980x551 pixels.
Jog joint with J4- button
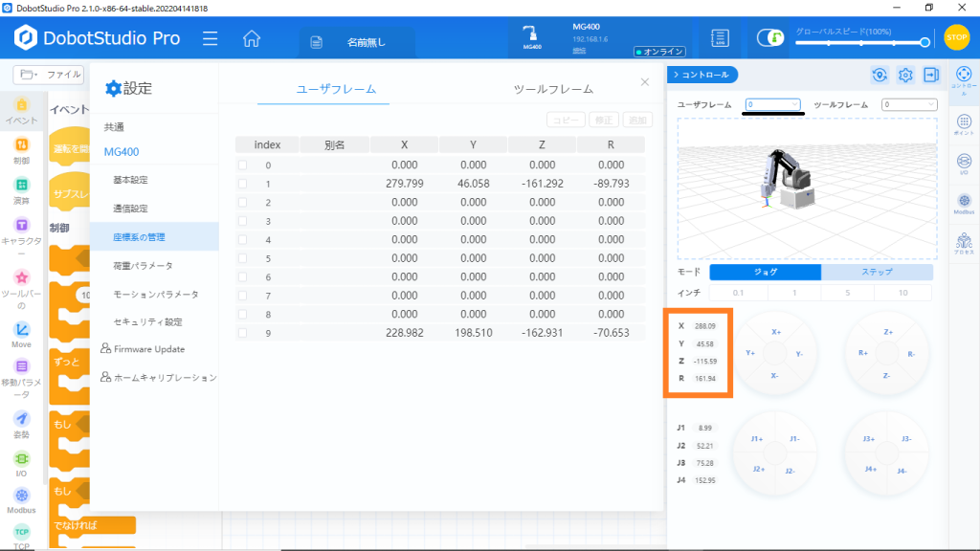pos(902,471)
